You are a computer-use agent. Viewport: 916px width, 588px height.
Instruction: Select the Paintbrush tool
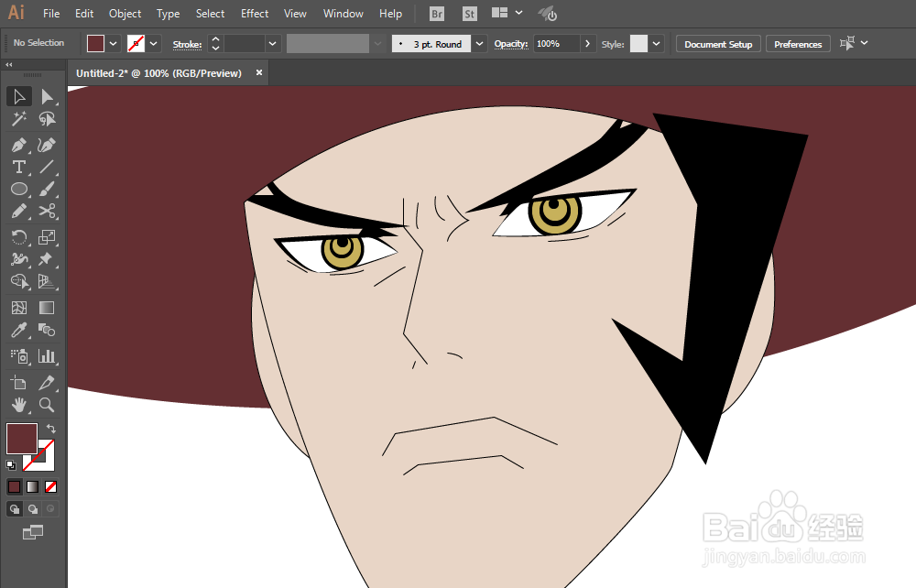tap(47, 190)
